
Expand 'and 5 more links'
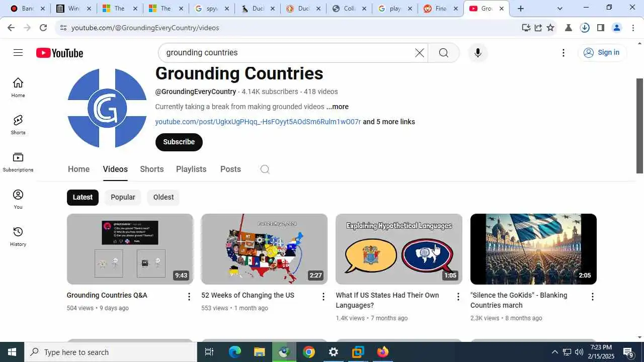coord(389,122)
